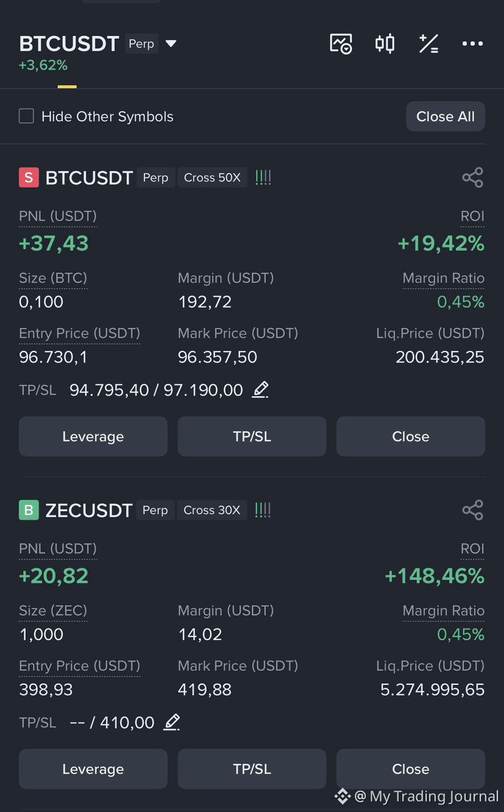Click TP/SL button for ZECUSDT position
The width and height of the screenshot is (504, 812).
(252, 769)
